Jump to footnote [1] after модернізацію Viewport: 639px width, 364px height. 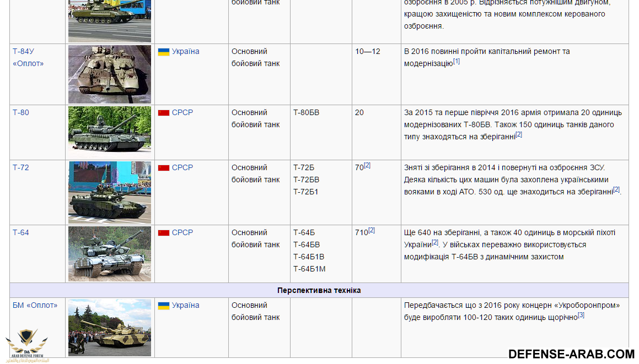(457, 61)
